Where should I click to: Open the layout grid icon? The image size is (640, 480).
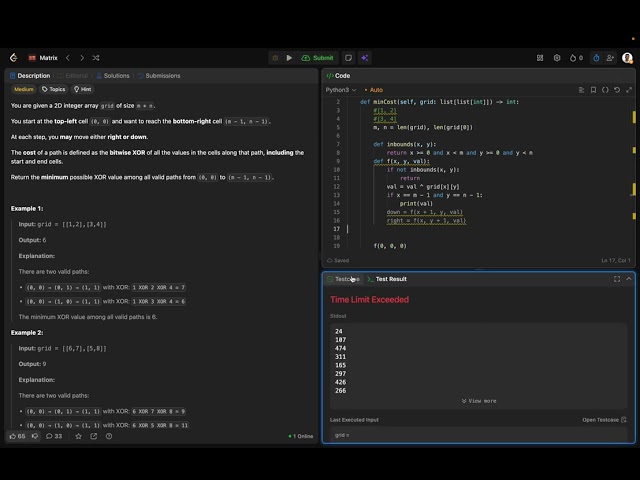tap(540, 58)
